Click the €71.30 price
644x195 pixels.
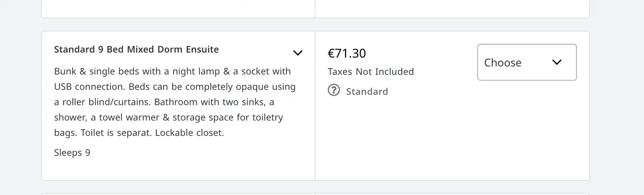pyautogui.click(x=347, y=53)
